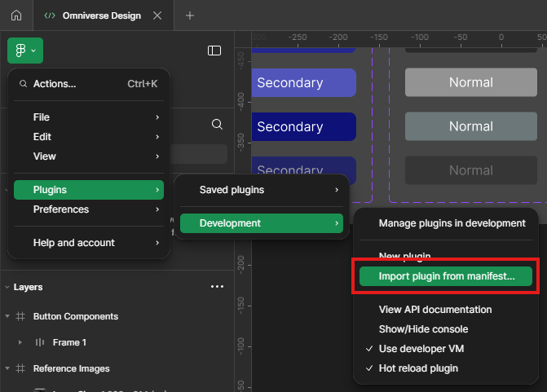Click the dark navy Secondary button on canvas
This screenshot has width=547, height=392.
[x=303, y=126]
